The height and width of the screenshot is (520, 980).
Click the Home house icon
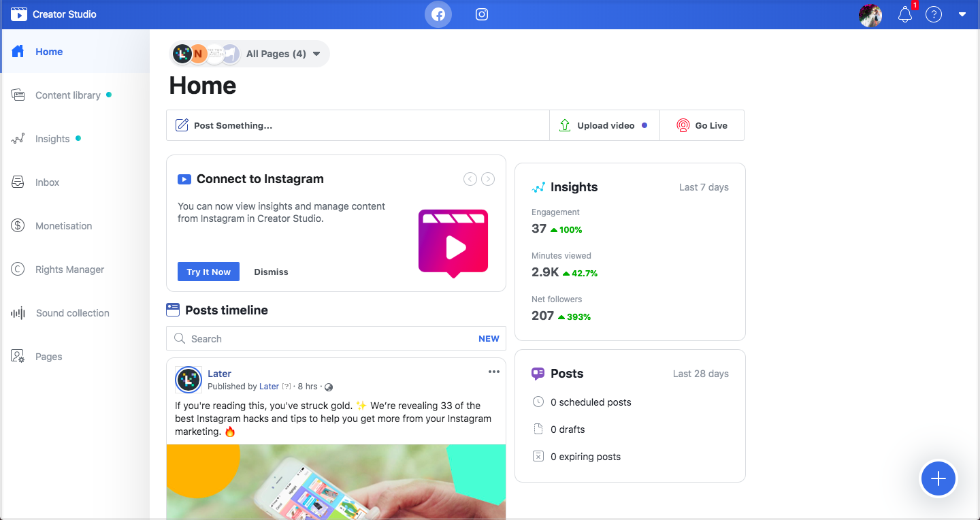click(18, 52)
